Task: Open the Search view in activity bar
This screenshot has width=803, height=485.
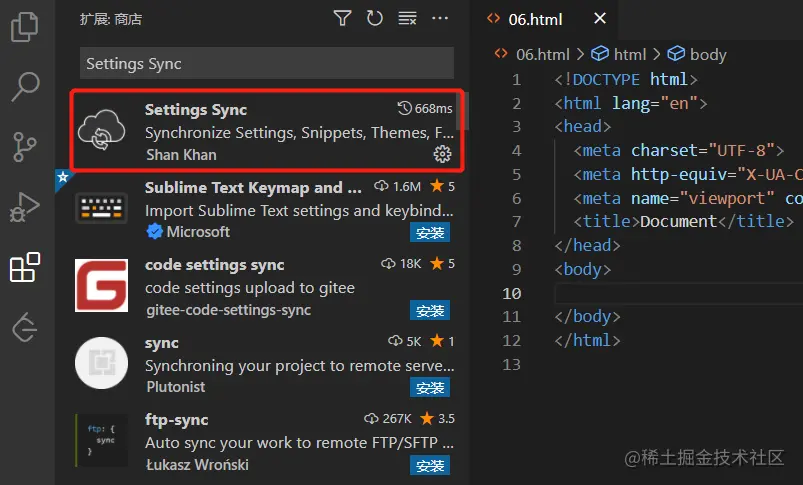Action: [24, 86]
